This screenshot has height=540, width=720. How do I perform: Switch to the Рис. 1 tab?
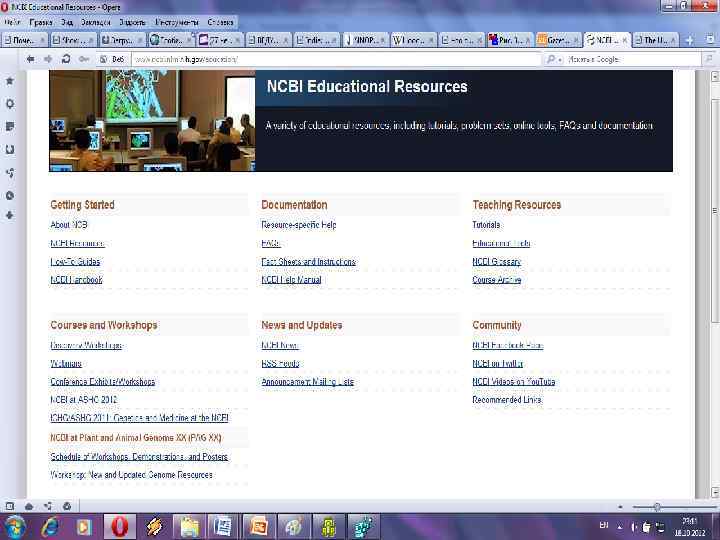click(x=509, y=40)
